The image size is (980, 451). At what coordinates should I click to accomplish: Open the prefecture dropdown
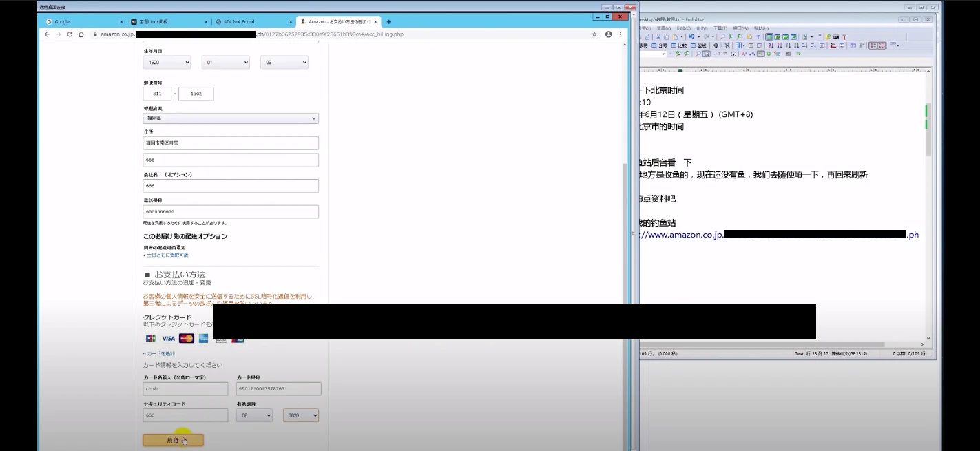[x=231, y=118]
